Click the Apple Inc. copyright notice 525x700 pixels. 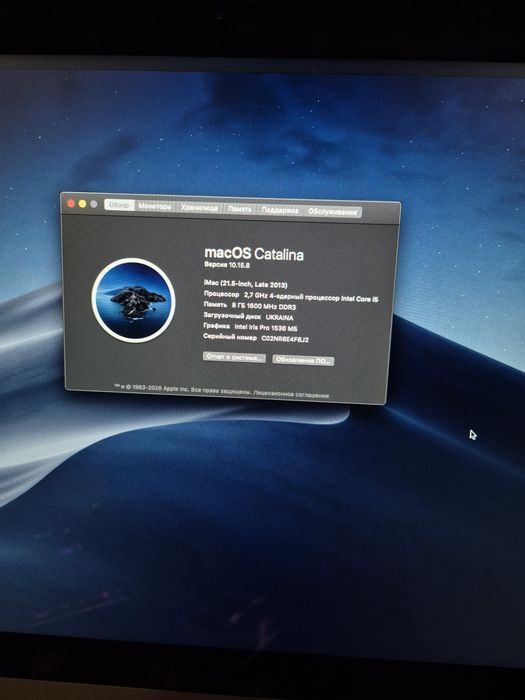click(x=182, y=389)
